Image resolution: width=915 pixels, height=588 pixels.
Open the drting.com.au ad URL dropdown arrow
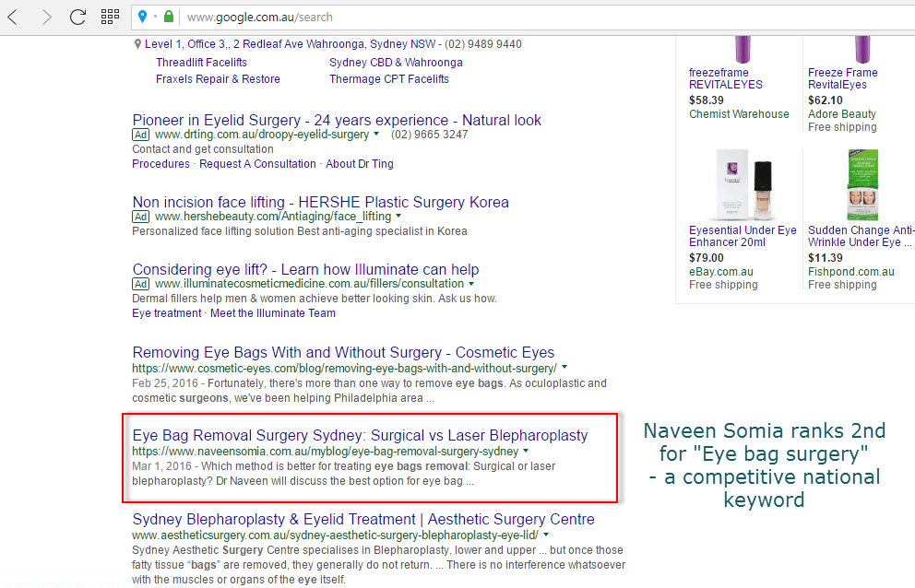[x=376, y=135]
